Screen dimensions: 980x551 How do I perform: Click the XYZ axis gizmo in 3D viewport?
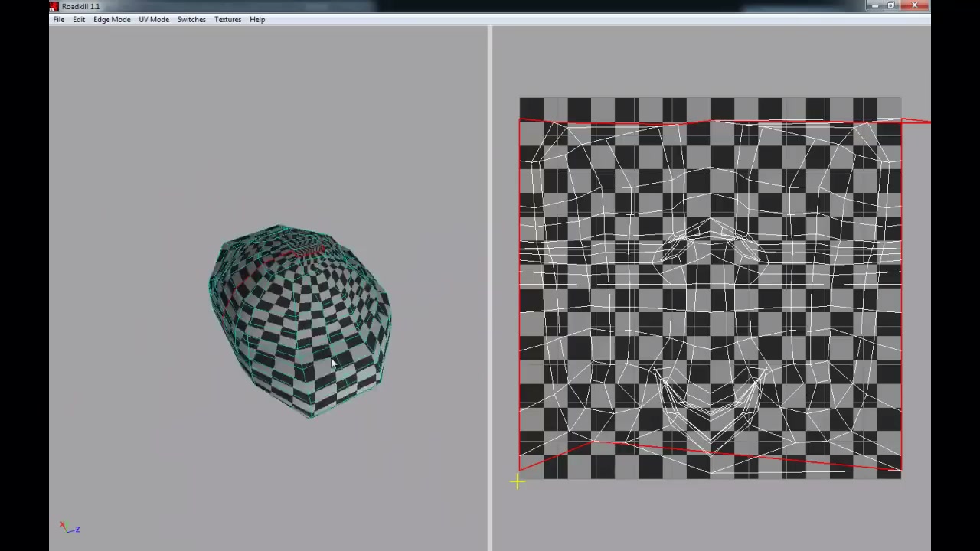coord(70,527)
